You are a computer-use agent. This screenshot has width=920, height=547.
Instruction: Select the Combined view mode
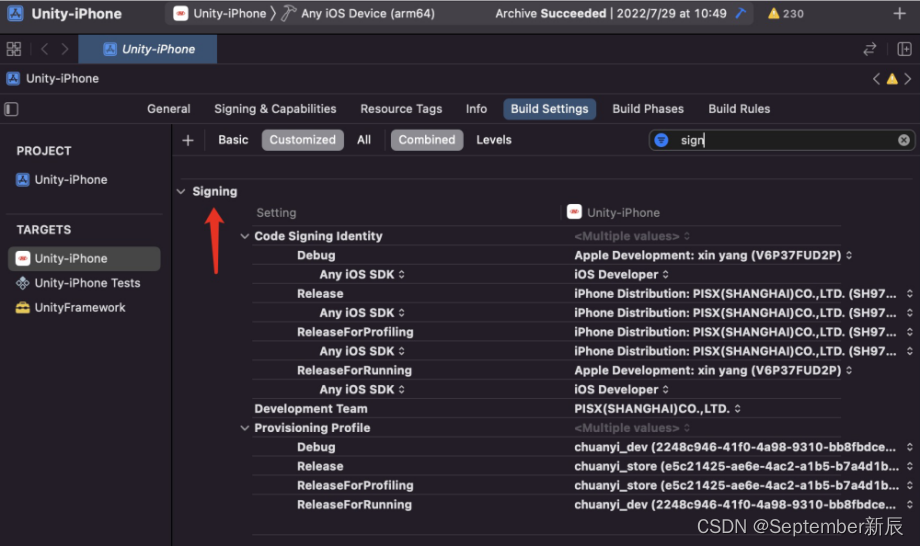[427, 140]
